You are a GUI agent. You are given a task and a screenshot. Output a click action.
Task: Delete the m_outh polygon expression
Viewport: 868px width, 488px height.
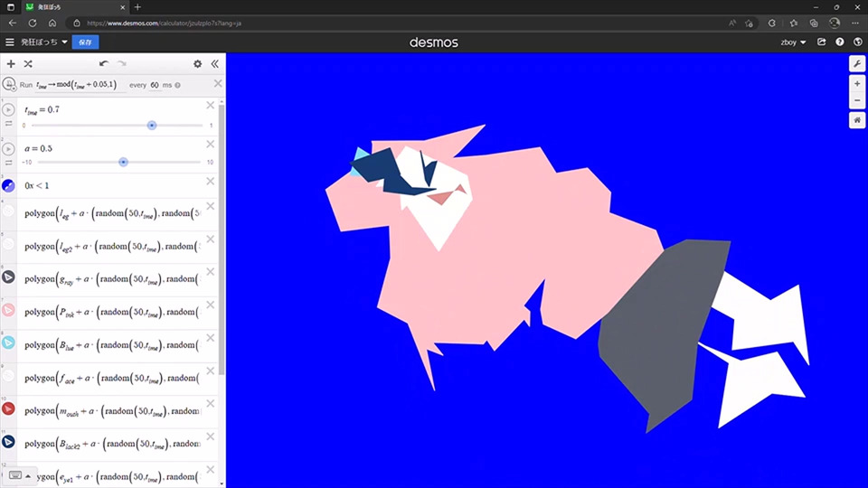click(x=211, y=403)
